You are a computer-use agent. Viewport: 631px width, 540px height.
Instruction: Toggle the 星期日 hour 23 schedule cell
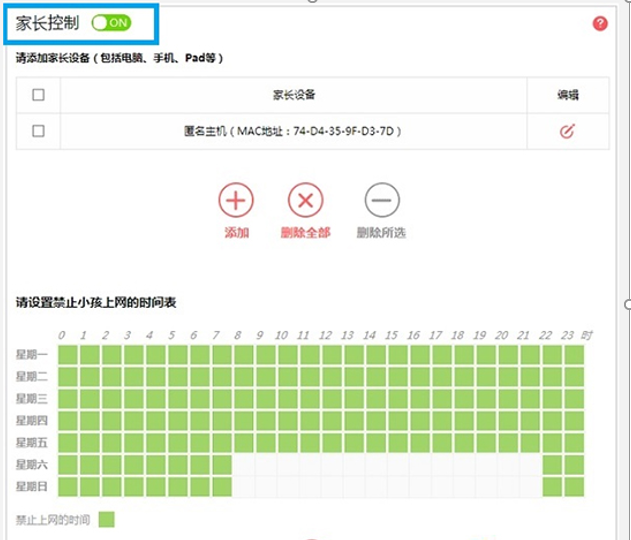coord(574,486)
